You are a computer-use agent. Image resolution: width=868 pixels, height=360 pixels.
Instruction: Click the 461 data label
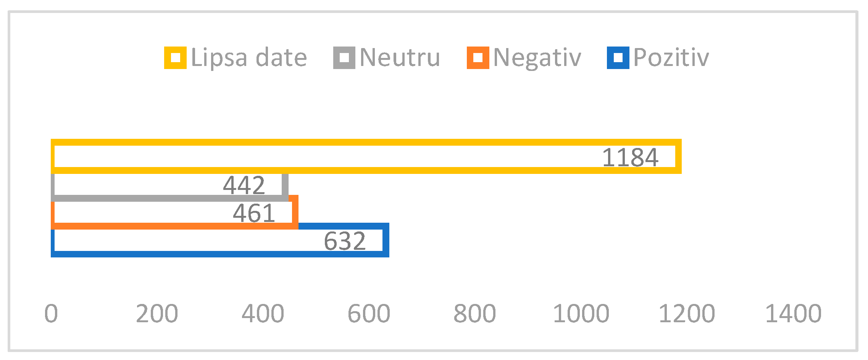click(x=254, y=214)
